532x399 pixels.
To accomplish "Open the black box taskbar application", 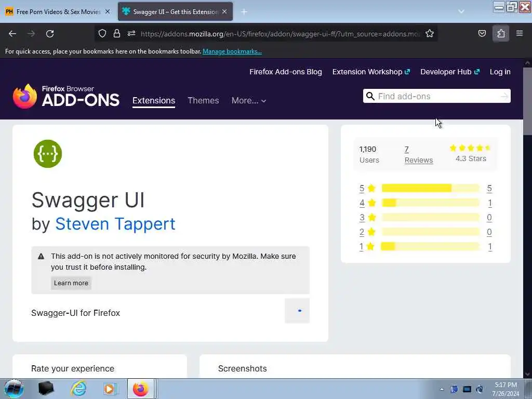I will pos(46,389).
